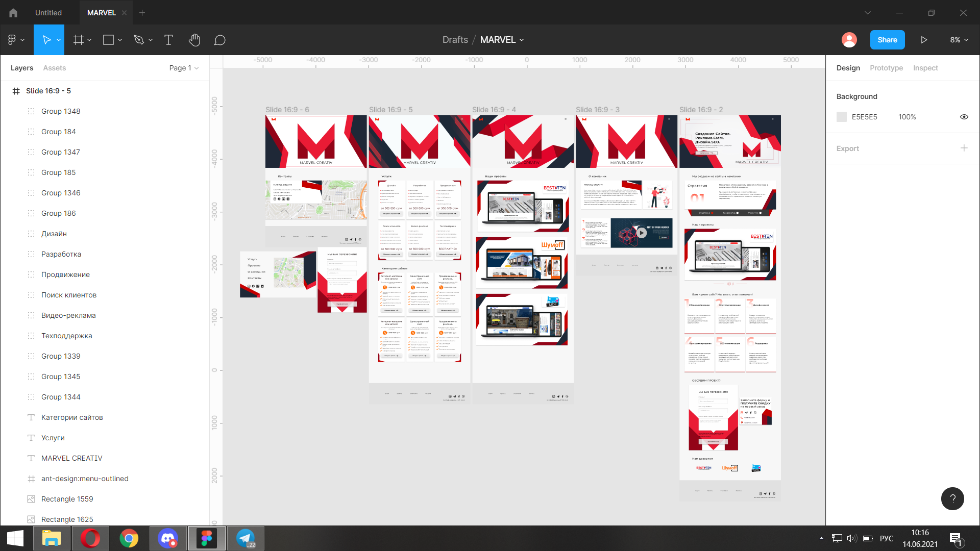Select the Comment tool
This screenshot has height=551, width=980.
pyautogui.click(x=219, y=40)
